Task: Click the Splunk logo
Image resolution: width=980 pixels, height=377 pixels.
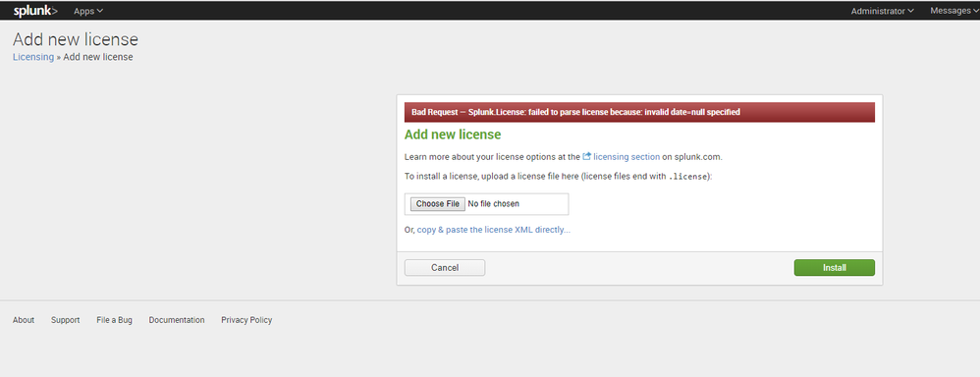Action: (x=35, y=11)
